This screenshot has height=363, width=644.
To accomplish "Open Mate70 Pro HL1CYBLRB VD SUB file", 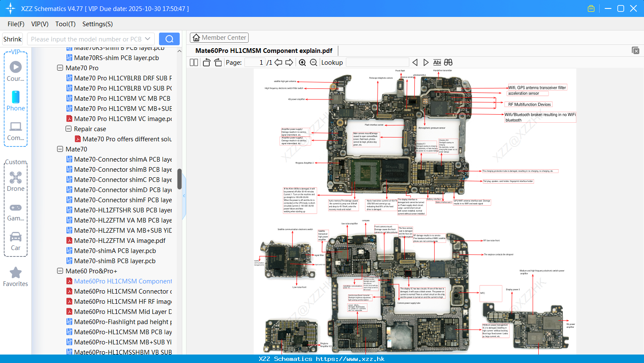I will tap(119, 88).
